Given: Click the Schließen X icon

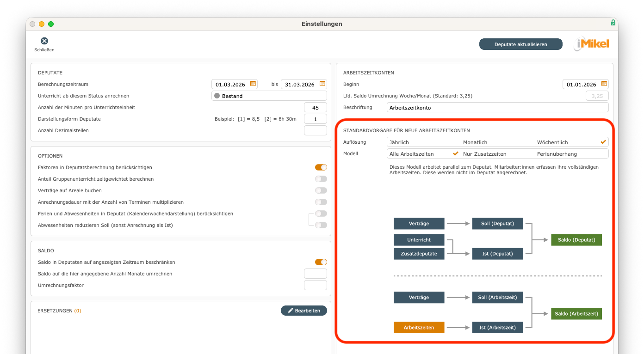Looking at the screenshot, I should coord(44,41).
